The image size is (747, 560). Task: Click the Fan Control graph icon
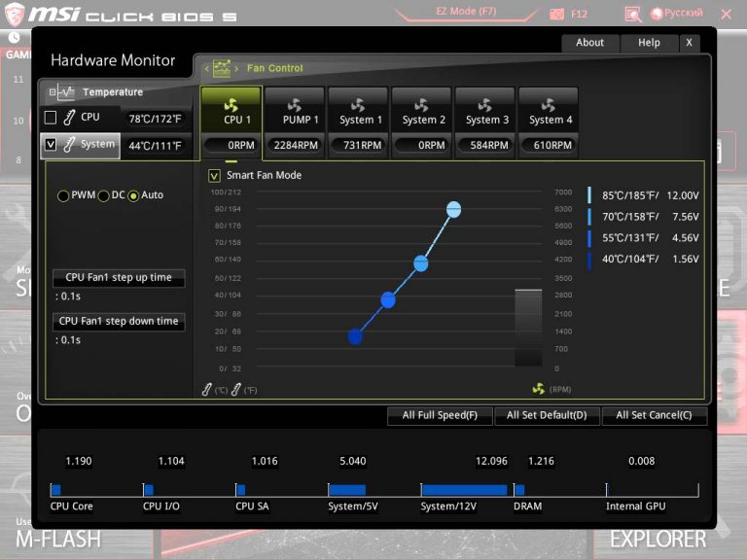click(x=222, y=69)
